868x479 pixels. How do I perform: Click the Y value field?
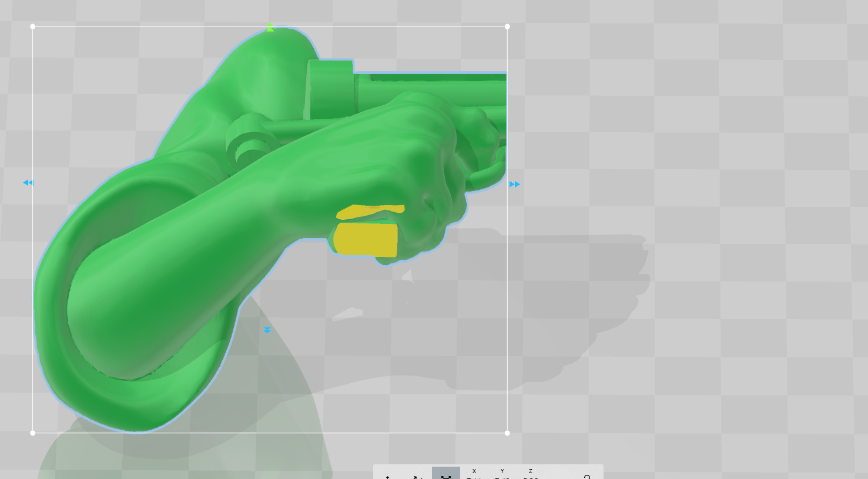pyautogui.click(x=502, y=477)
